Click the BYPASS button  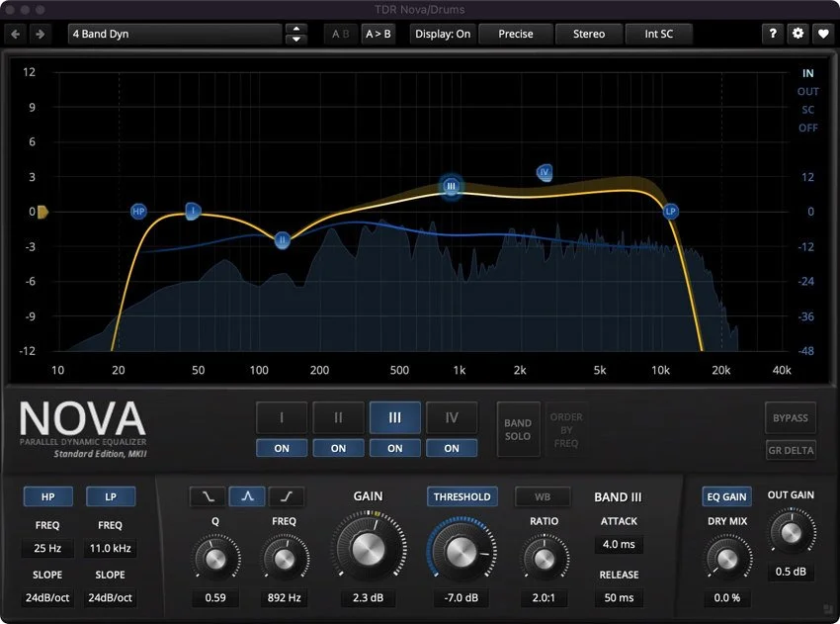click(791, 417)
